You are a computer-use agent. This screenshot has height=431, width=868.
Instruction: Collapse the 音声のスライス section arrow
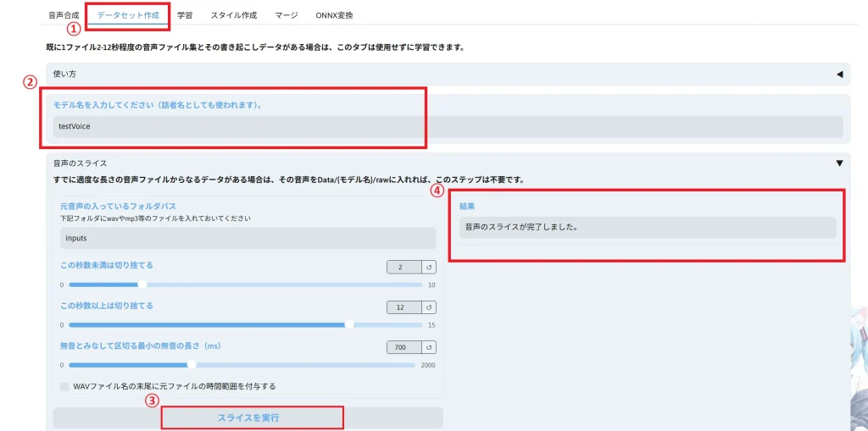(x=839, y=163)
